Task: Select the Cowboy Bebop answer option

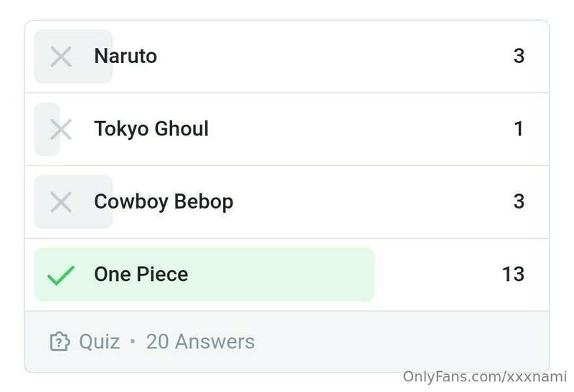Action: pos(287,202)
